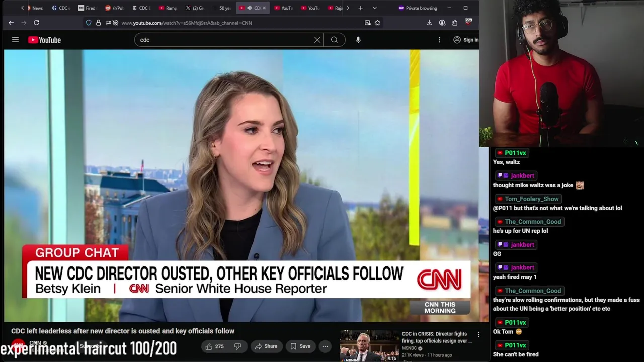Switch to the Google CDC tab
The image size is (644, 362).
pyautogui.click(x=60, y=8)
